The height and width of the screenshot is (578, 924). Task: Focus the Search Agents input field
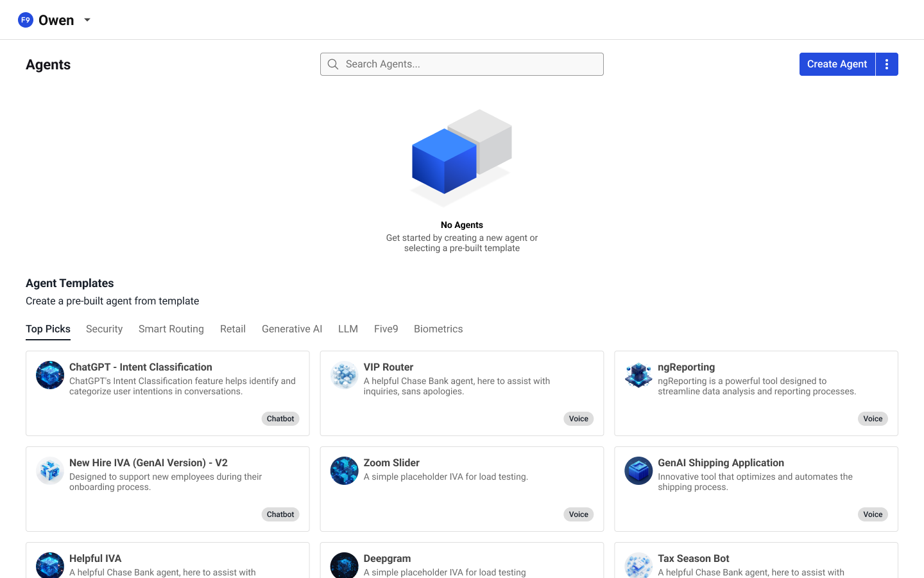point(462,64)
